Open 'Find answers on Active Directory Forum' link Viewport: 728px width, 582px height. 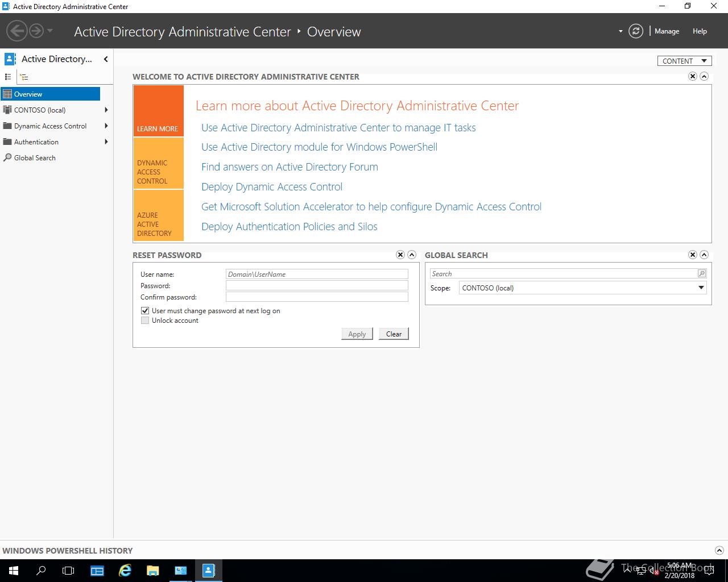click(289, 167)
